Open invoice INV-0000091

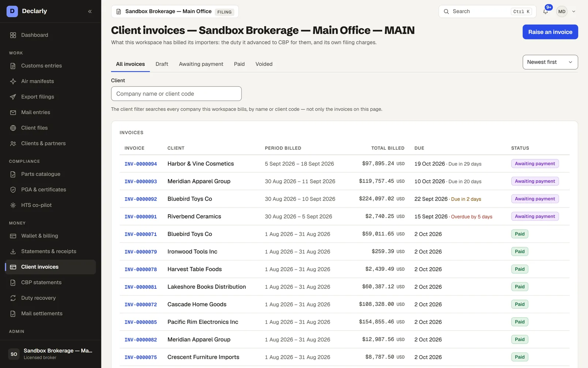click(141, 217)
